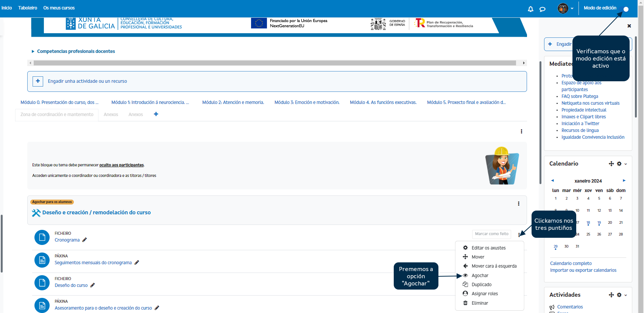
Task: Choose Editar os axustes from menu
Action: (488, 248)
